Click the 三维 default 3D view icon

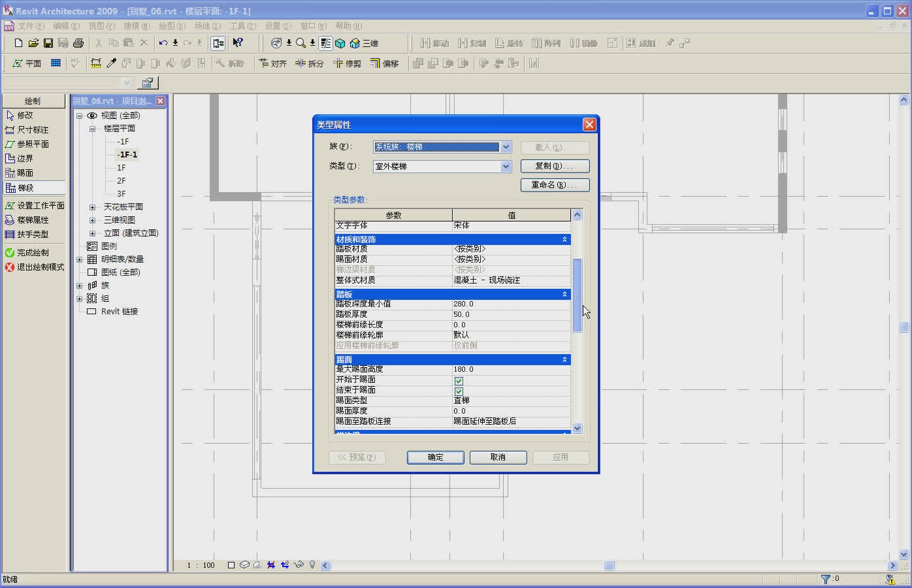pyautogui.click(x=364, y=43)
